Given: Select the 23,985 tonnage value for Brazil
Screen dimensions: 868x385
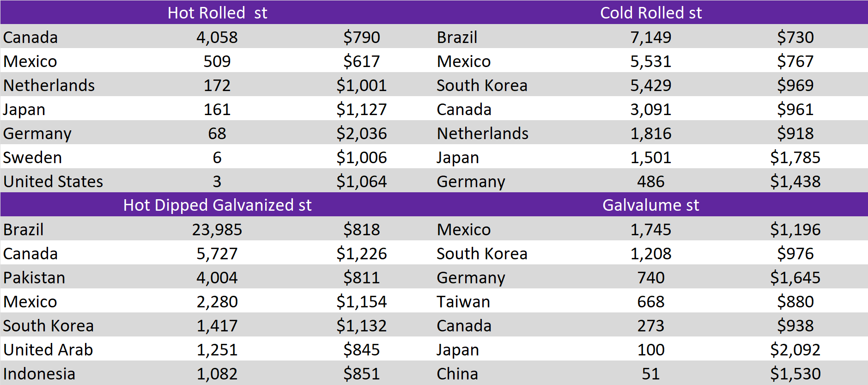Looking at the screenshot, I should tap(217, 229).
